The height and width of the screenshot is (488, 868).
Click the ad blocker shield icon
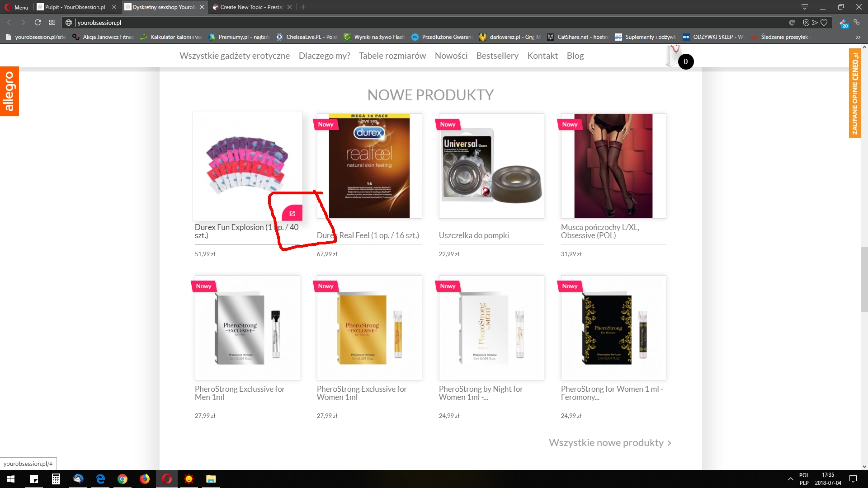(x=806, y=23)
